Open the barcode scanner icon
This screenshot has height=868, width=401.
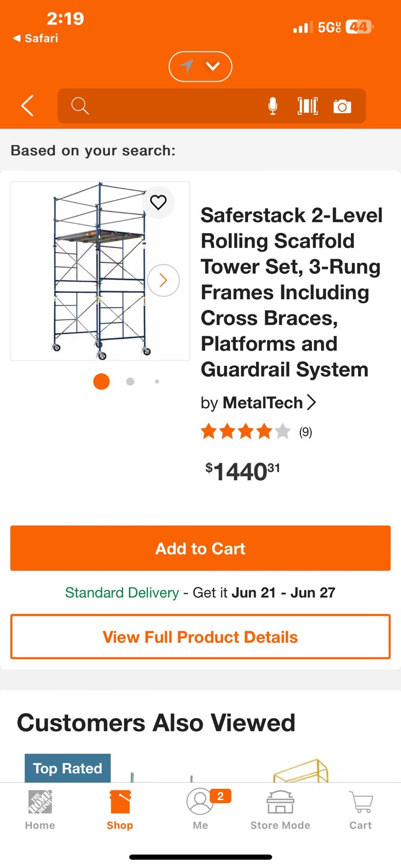tap(307, 106)
